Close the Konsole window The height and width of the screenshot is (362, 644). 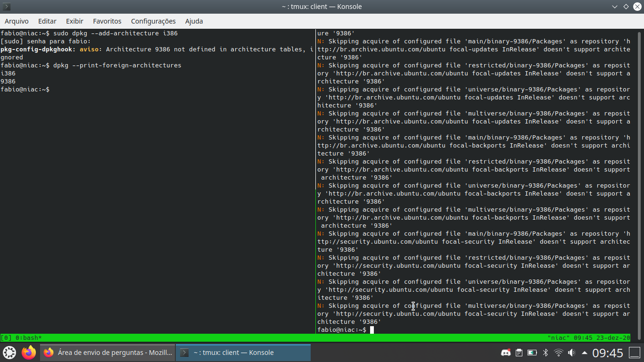tap(637, 7)
